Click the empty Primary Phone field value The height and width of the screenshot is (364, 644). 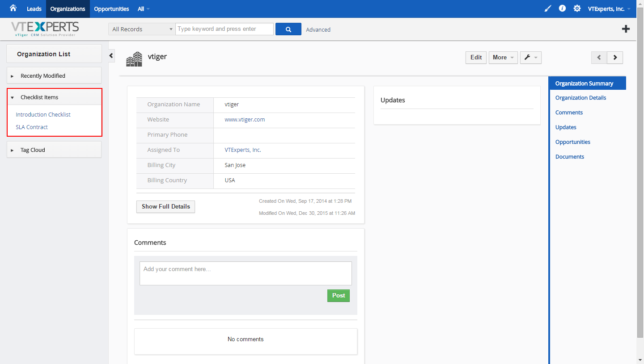tap(284, 134)
